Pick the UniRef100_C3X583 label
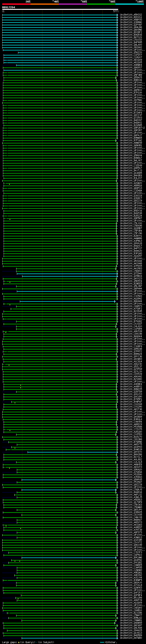The image size is (146, 644). tap(131, 296)
